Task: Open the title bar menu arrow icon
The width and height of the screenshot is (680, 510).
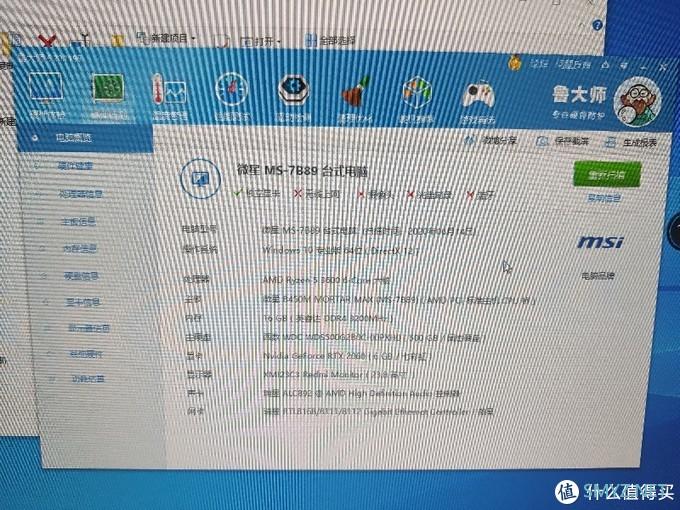Action: [x=623, y=66]
